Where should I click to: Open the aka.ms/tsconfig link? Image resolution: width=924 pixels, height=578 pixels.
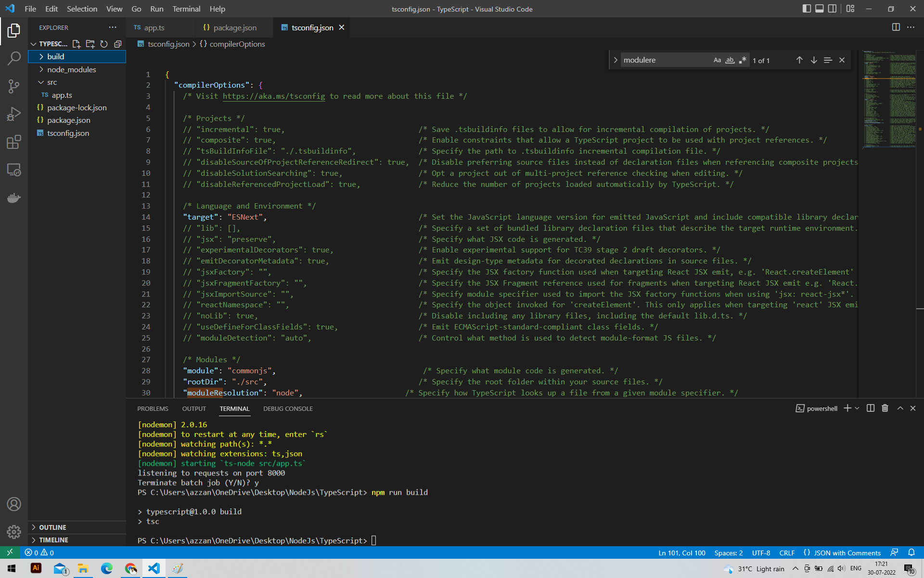pos(274,96)
